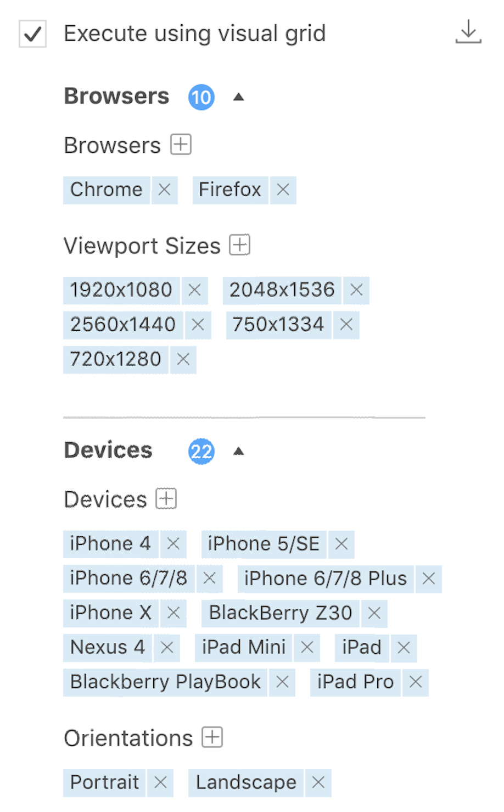This screenshot has width=504, height=812.
Task: Click the Devices count badge 22
Action: coord(201,452)
